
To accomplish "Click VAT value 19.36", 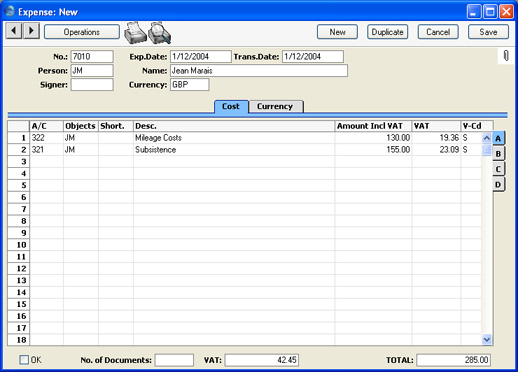I will pyautogui.click(x=436, y=138).
